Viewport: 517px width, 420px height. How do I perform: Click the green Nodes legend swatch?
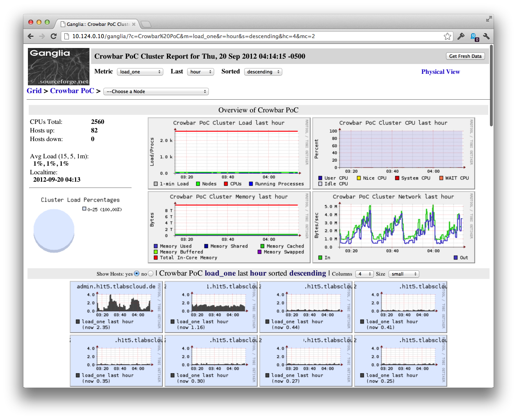[198, 184]
